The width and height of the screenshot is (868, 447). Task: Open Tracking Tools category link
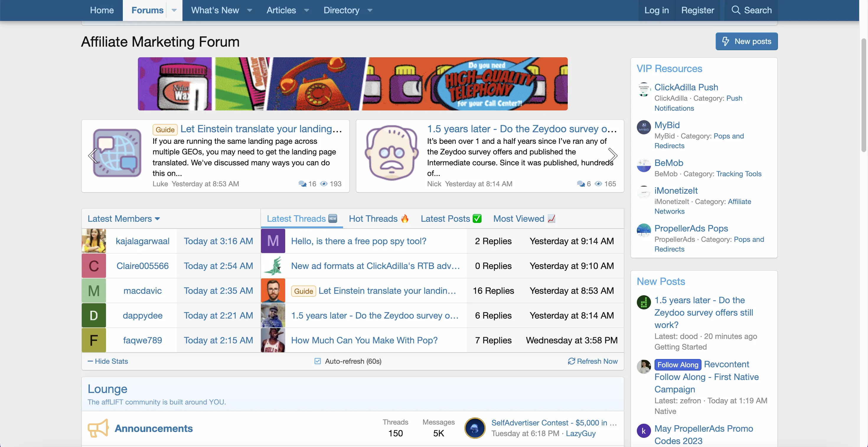739,174
